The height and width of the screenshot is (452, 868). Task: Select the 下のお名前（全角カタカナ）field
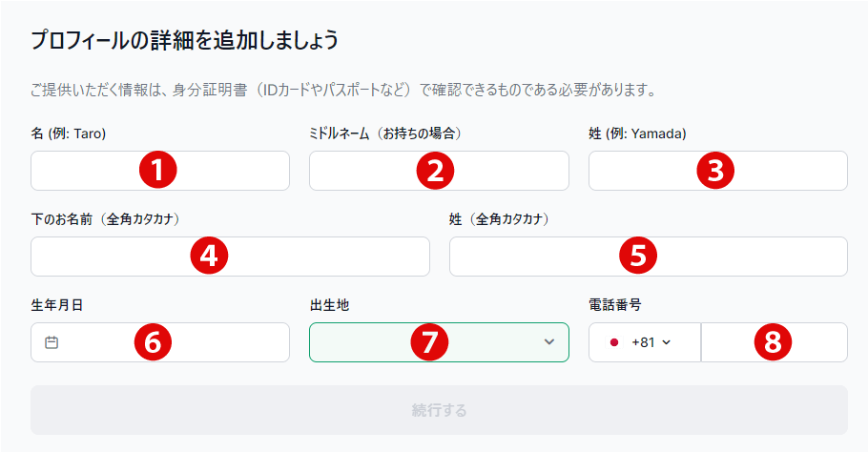[230, 257]
